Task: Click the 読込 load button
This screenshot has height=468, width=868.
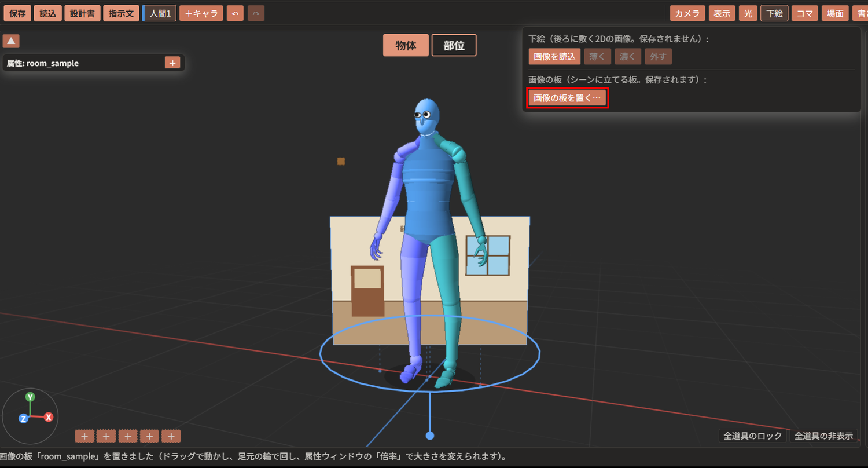Action: pos(47,13)
